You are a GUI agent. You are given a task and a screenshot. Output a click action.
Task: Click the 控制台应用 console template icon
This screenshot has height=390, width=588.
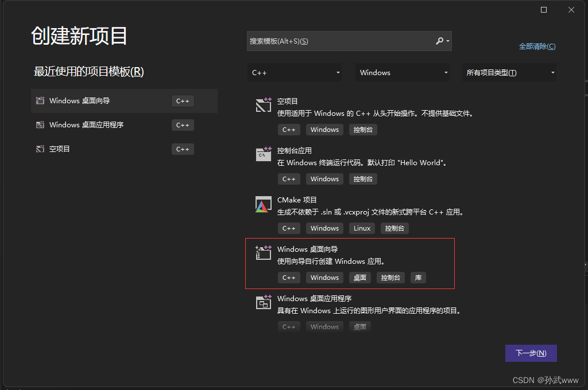click(x=263, y=154)
